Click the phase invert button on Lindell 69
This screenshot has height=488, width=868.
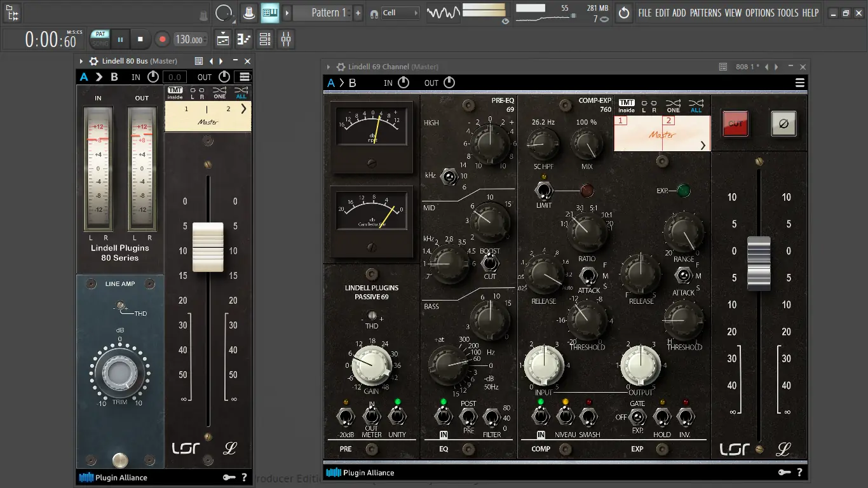[x=783, y=124]
